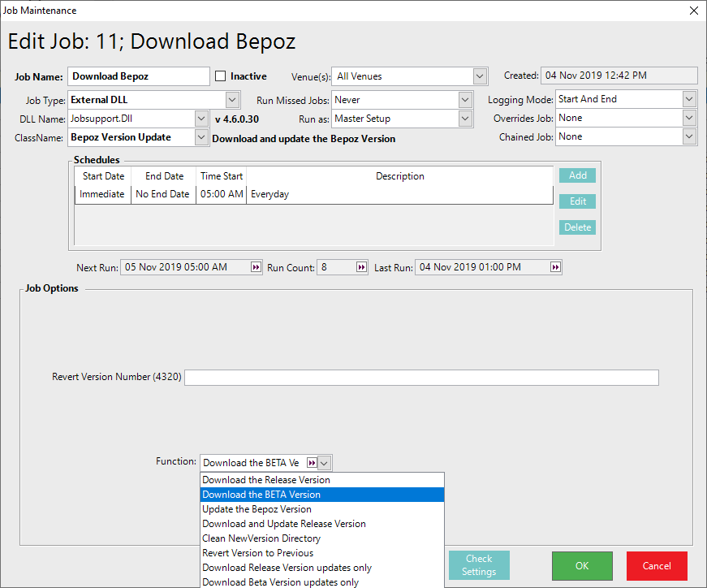Click the Next Run double-arrow icon
Viewport: 707px width, 588px height.
(x=256, y=267)
